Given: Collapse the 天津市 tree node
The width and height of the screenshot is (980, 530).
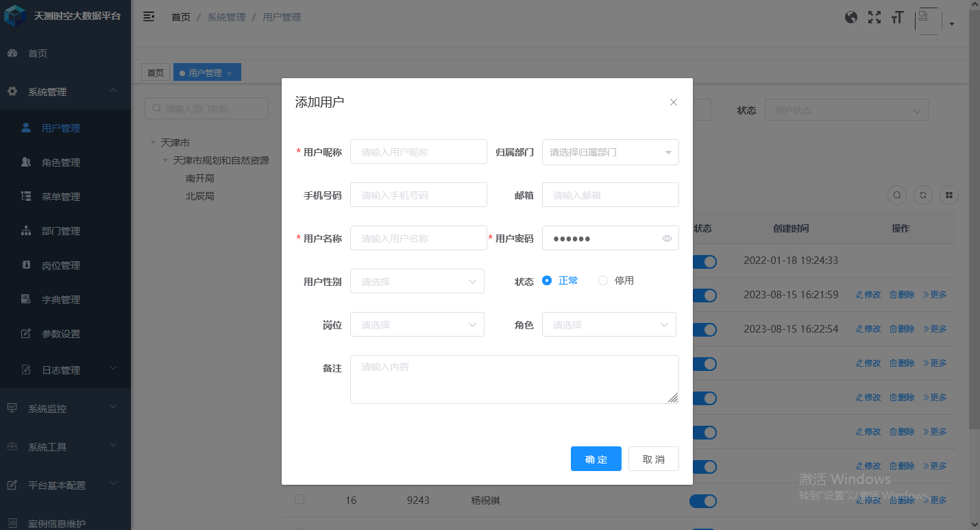Looking at the screenshot, I should 153,142.
